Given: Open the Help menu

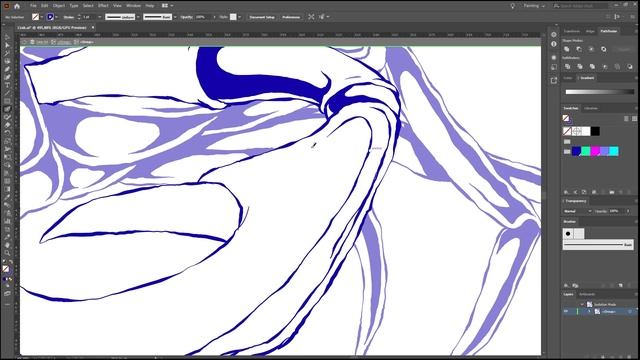Looking at the screenshot, I should [150, 6].
